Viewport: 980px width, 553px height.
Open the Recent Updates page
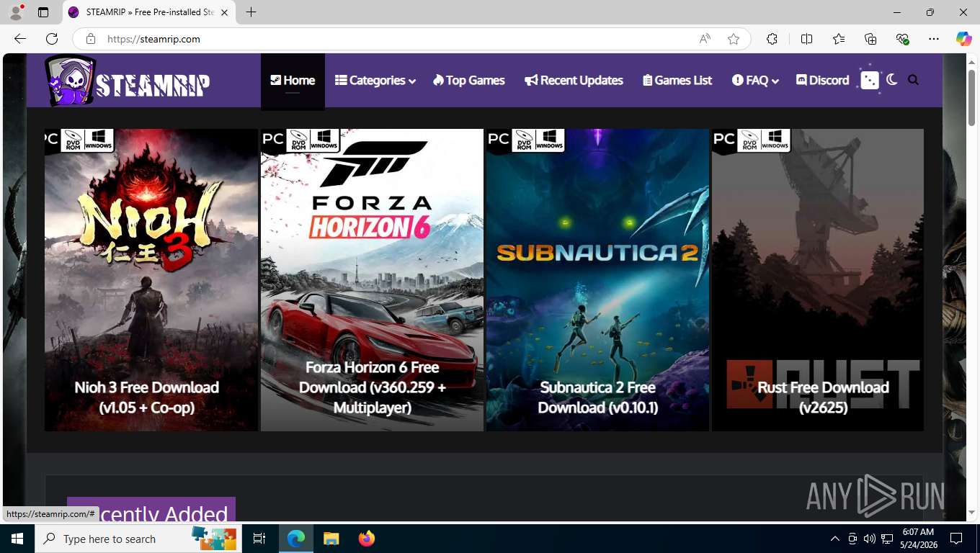(574, 81)
